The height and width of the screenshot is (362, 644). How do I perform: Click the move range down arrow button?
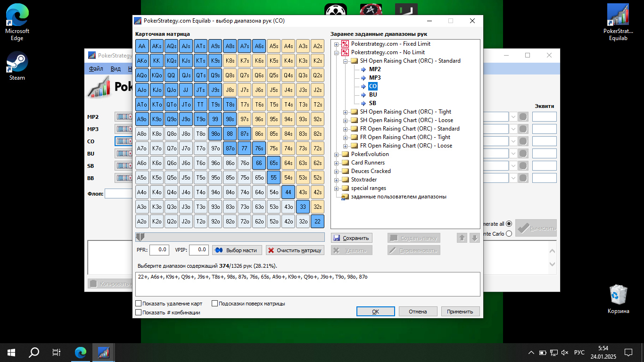(475, 238)
